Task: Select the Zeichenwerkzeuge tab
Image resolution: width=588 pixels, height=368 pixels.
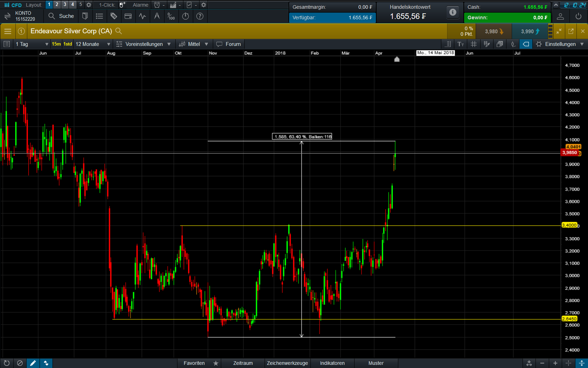Action: [x=287, y=363]
